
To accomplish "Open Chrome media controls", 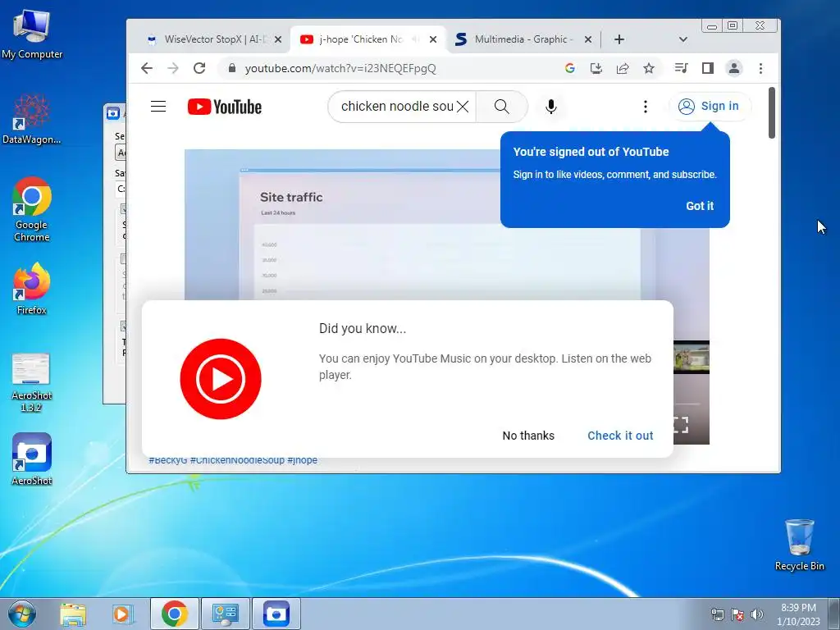I will [x=682, y=68].
